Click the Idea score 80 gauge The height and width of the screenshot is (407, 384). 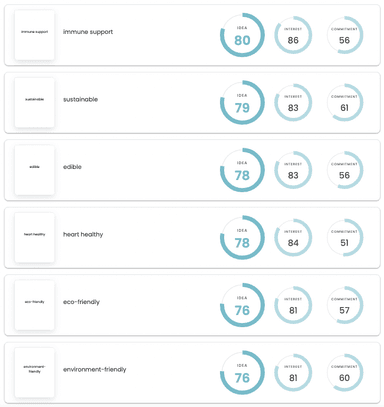(x=242, y=35)
